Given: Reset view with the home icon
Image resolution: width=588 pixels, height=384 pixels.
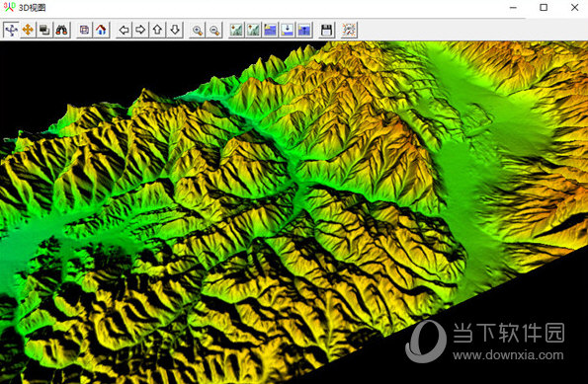Looking at the screenshot, I should (101, 30).
